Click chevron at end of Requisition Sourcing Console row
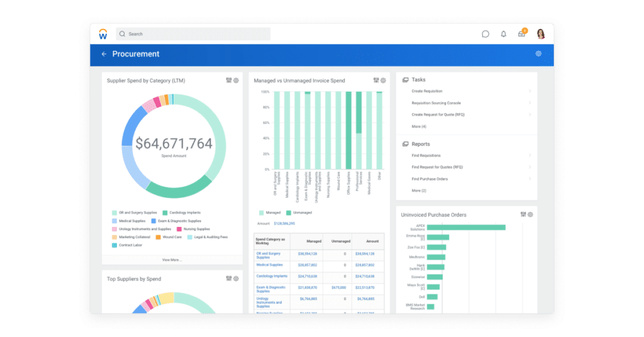 pos(530,103)
